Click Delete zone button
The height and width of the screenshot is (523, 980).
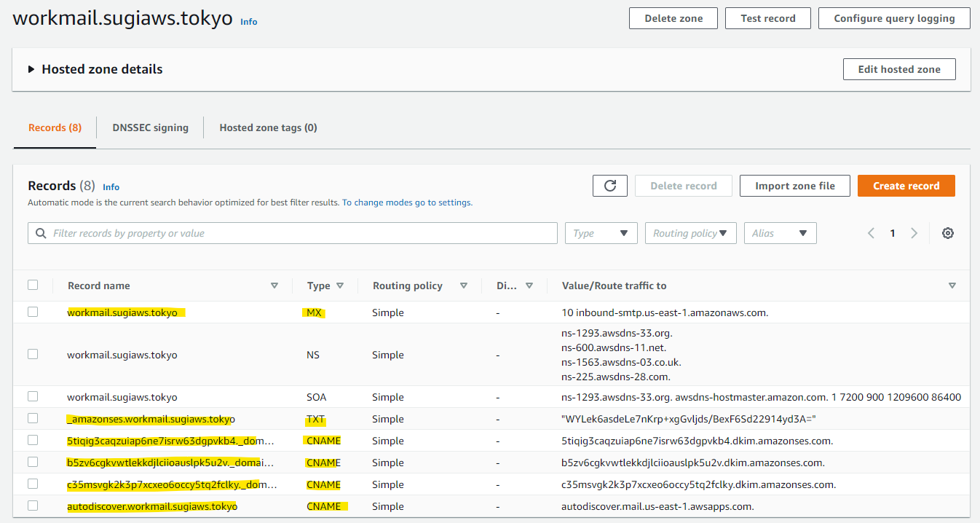coord(673,18)
